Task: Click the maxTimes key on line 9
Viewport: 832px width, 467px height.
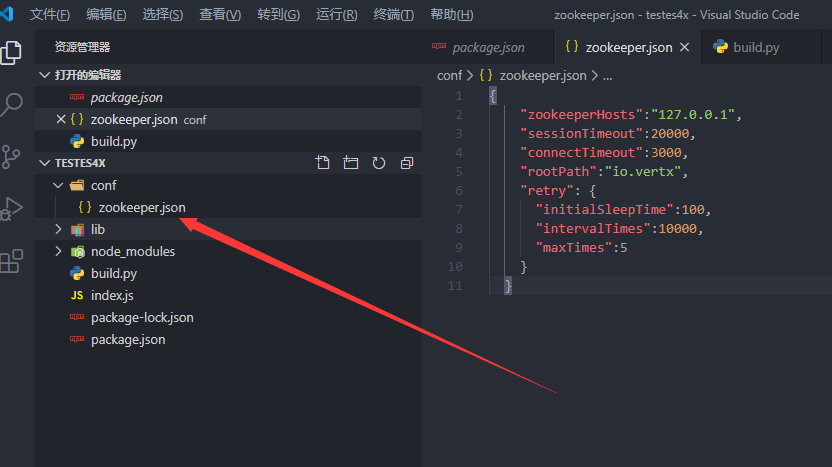Action: (574, 248)
